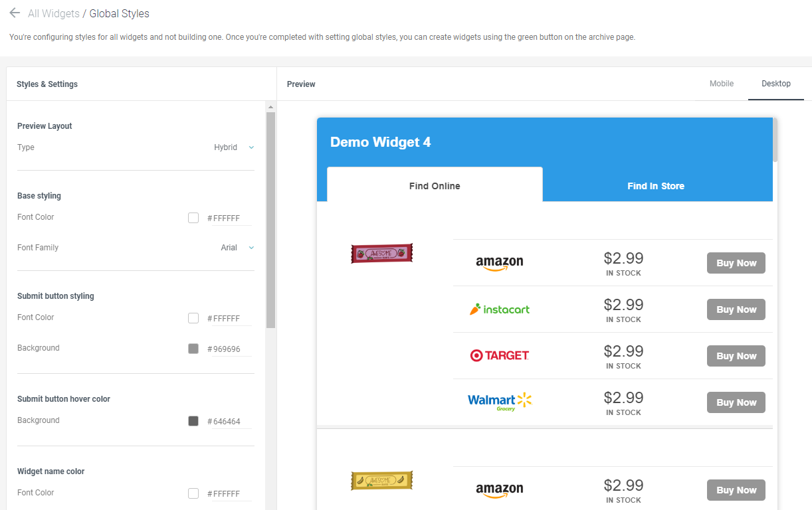Screen dimensions: 812x510
Task: Open the Find In Store tab
Action: coord(656,186)
